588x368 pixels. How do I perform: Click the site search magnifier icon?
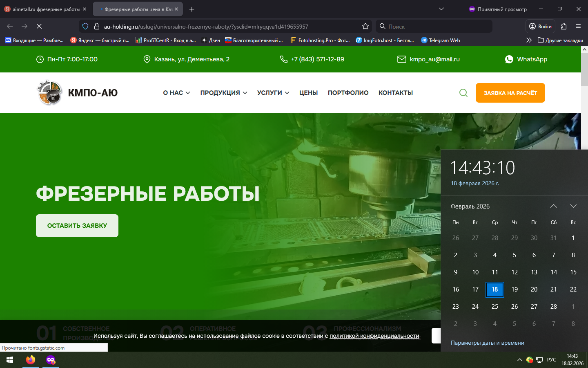pos(463,93)
